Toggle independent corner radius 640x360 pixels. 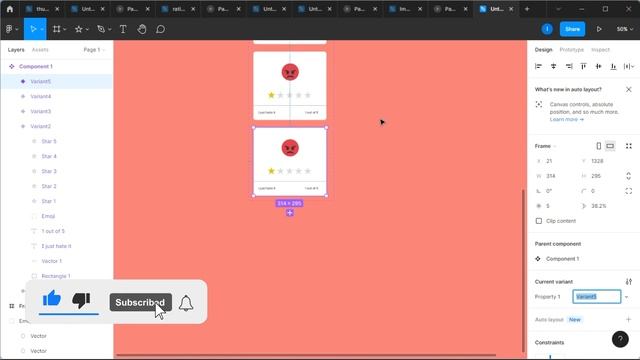coord(629,191)
